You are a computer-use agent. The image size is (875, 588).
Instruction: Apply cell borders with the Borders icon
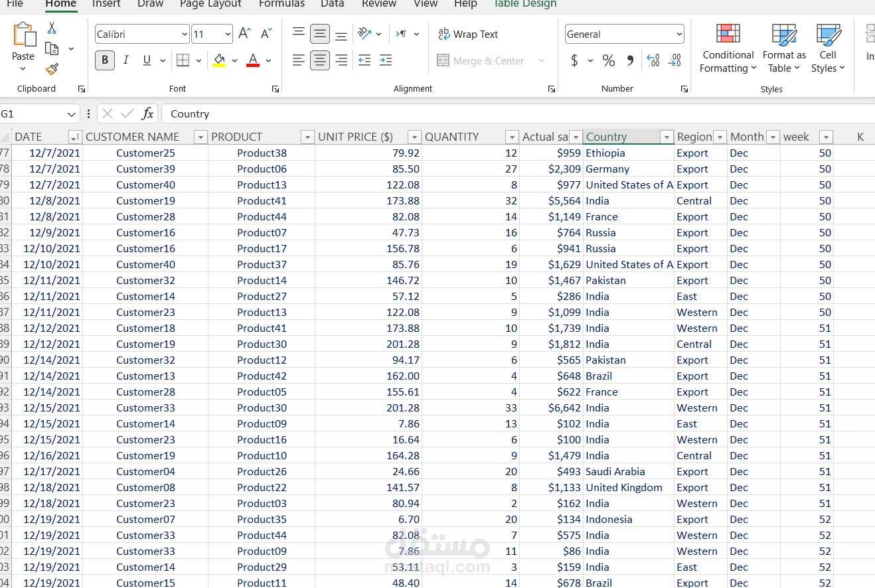[183, 60]
